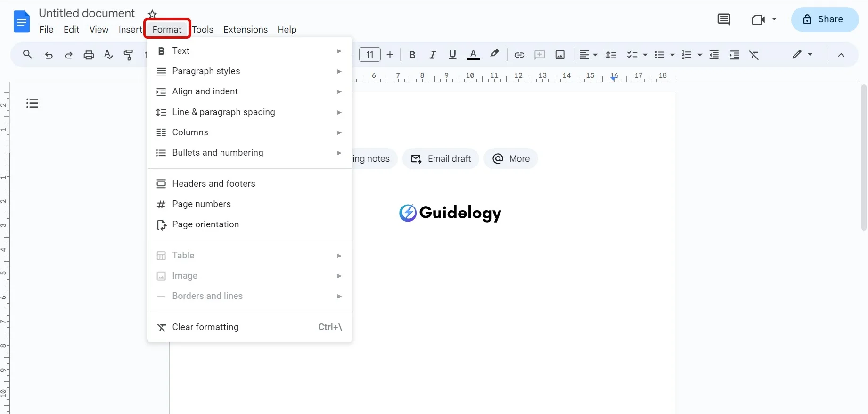
Task: Open the Help menu
Action: coord(287,29)
